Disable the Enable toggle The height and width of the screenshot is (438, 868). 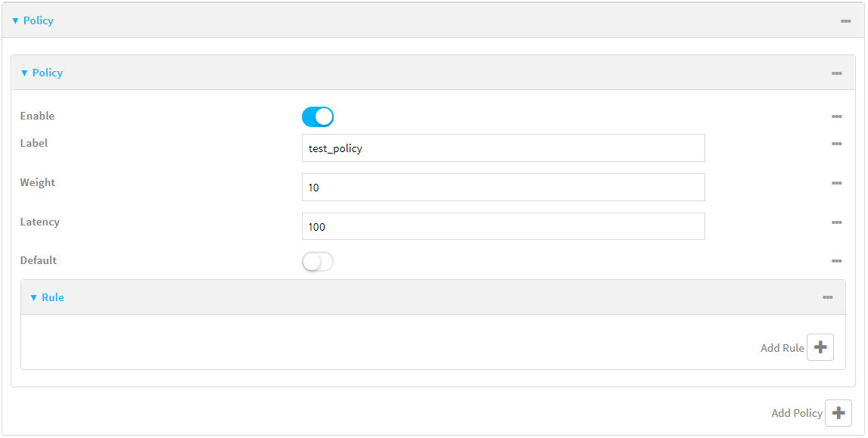318,116
